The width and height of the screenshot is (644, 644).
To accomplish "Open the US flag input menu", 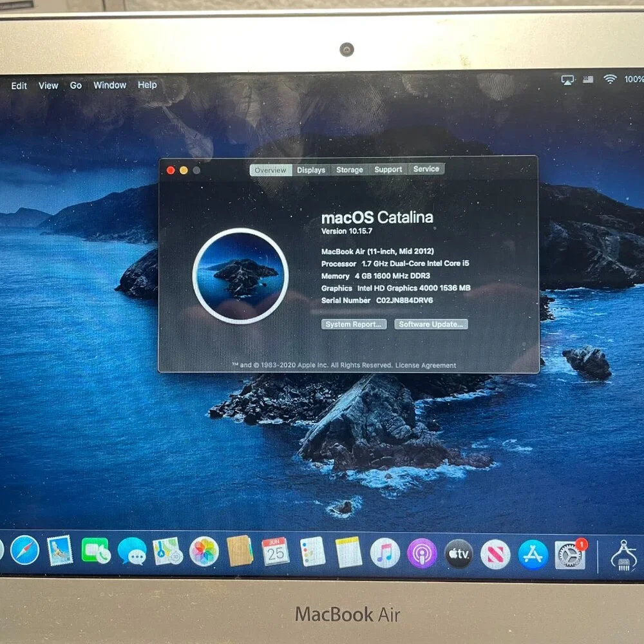I will [x=588, y=79].
